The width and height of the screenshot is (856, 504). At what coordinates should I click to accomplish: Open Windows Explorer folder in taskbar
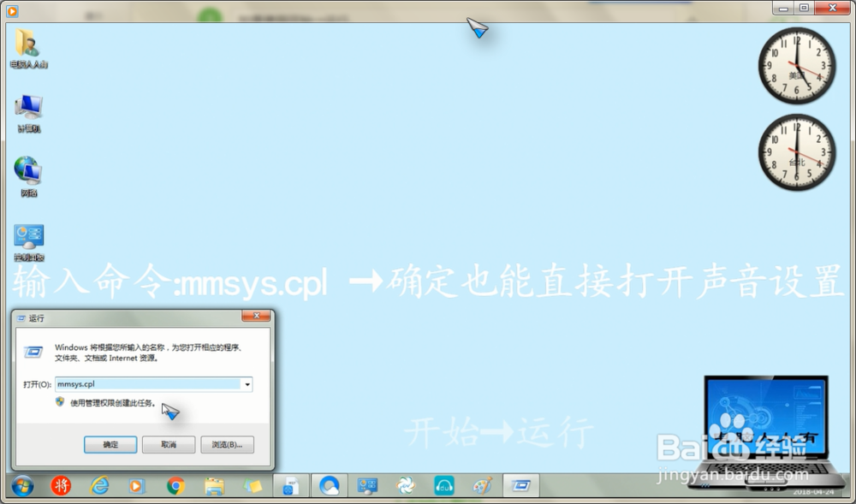point(215,485)
